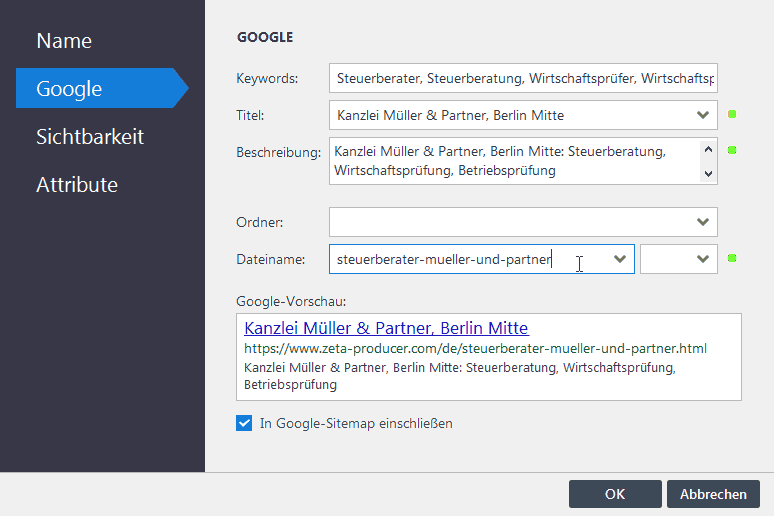
Task: Click into the Keywords input field
Action: tap(523, 78)
